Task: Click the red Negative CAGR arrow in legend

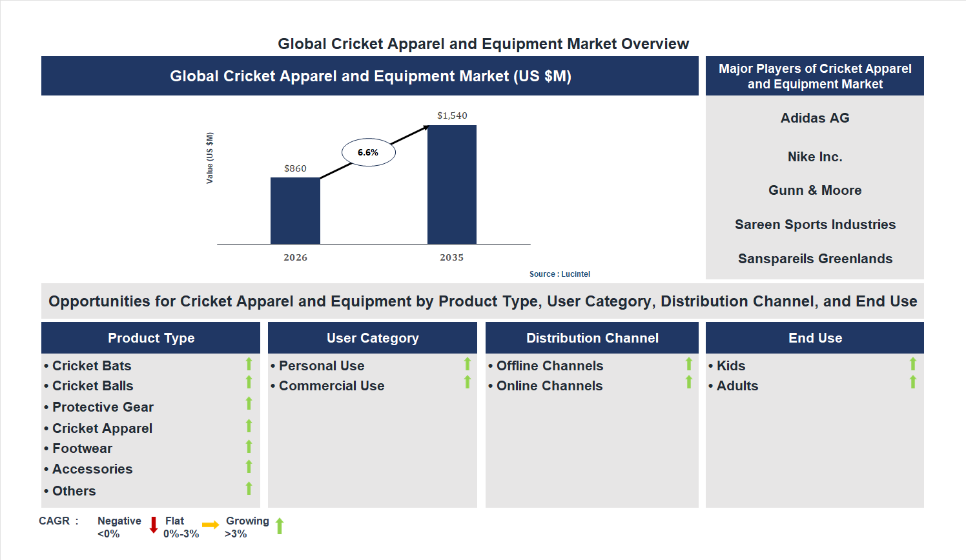Action: tap(154, 526)
